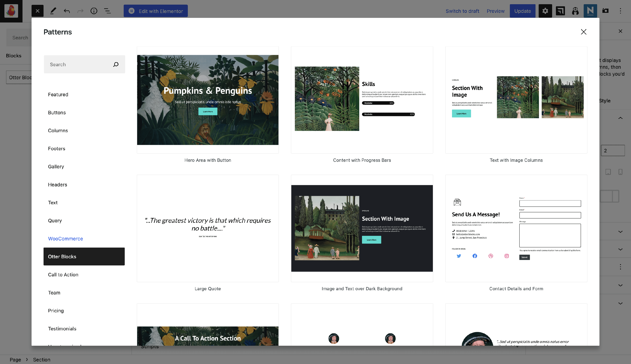Image resolution: width=631 pixels, height=364 pixels.
Task: Insert the Hero Area with Button pattern
Action: [208, 100]
